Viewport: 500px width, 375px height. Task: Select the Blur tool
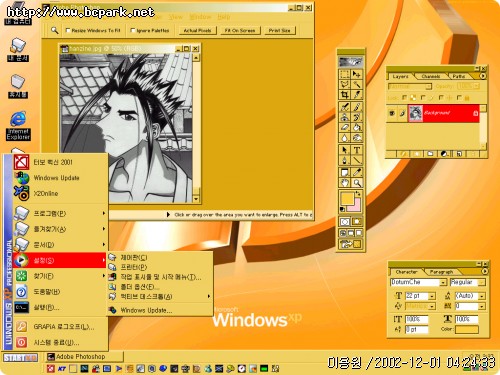click(x=344, y=138)
